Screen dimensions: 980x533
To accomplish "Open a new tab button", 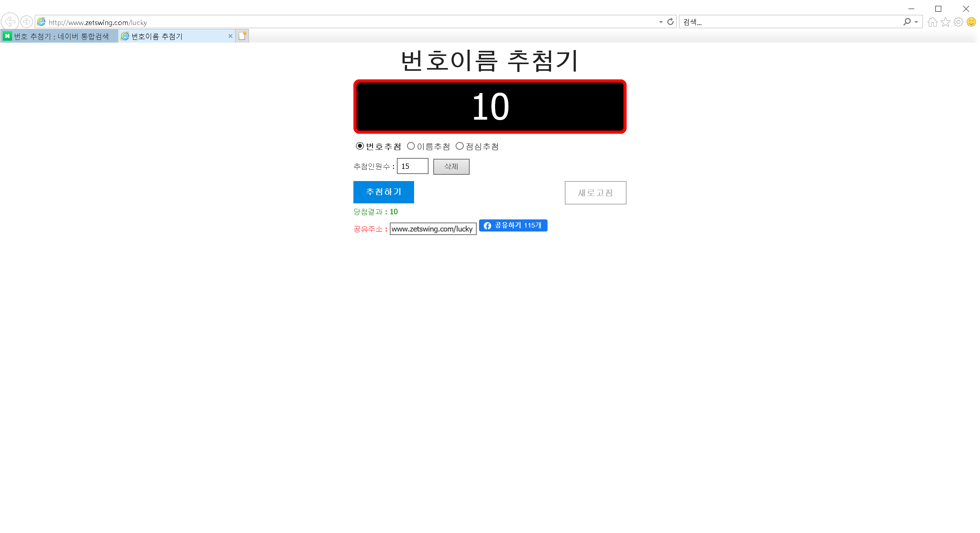I will pos(242,36).
